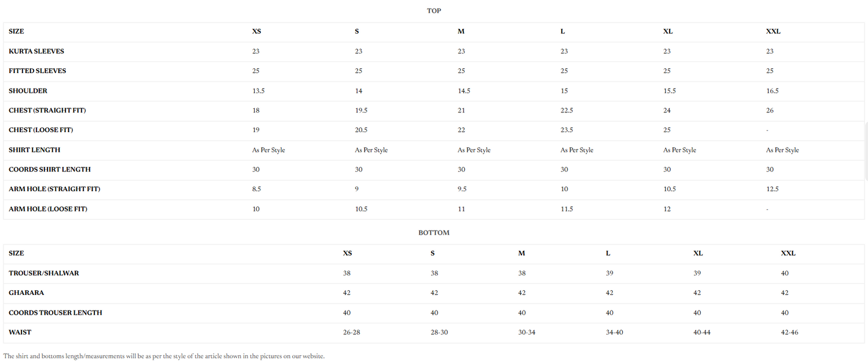The height and width of the screenshot is (361, 868).
Task: Select the TROUSER/SHALWAR row label
Action: coord(44,273)
